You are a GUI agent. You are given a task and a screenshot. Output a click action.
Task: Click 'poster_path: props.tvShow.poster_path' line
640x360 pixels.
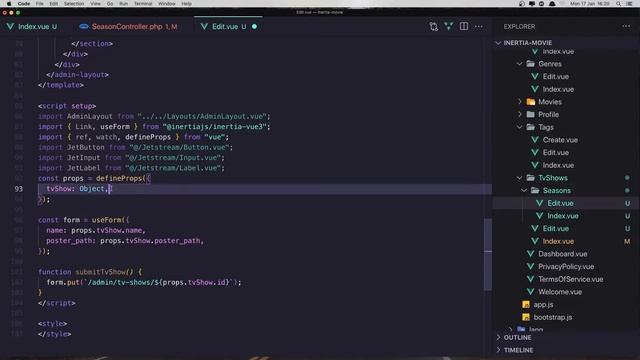coord(124,241)
